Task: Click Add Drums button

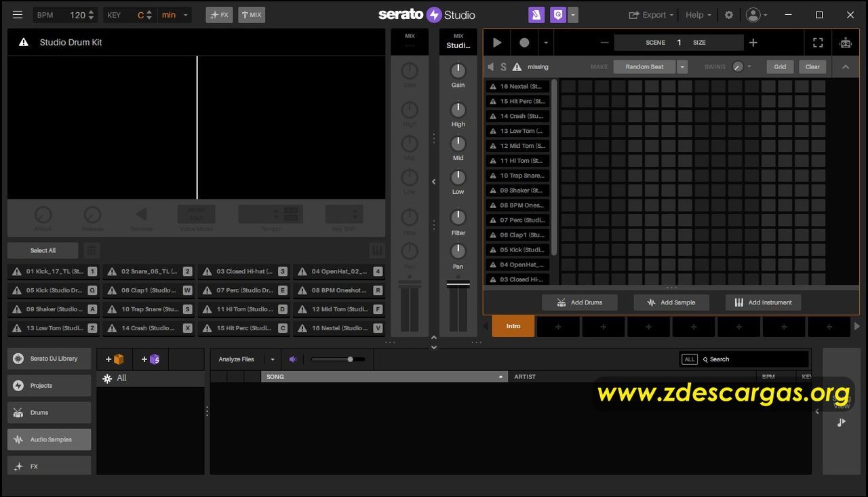Action: coord(579,302)
